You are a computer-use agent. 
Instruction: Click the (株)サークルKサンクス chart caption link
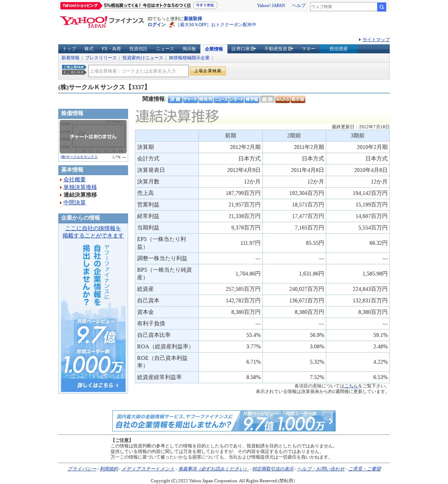click(79, 157)
